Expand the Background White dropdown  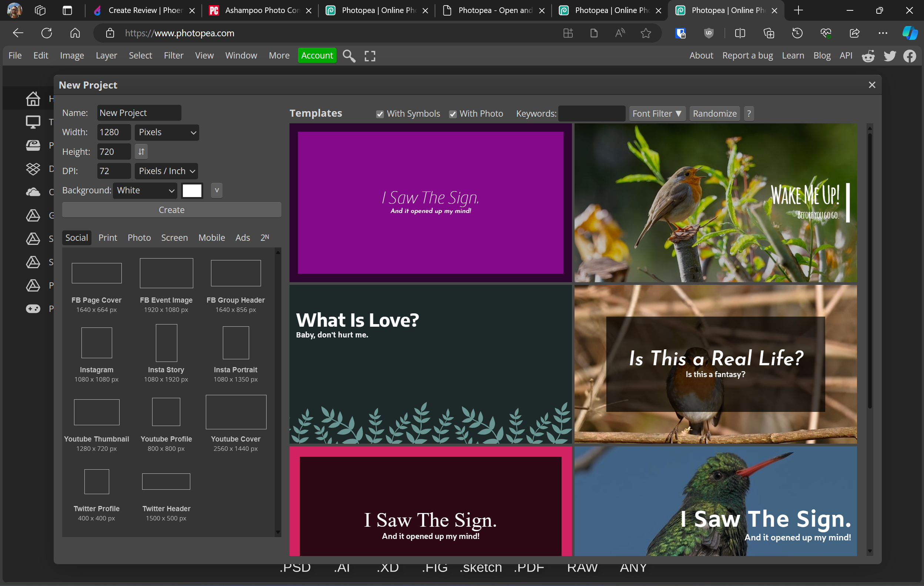point(145,190)
